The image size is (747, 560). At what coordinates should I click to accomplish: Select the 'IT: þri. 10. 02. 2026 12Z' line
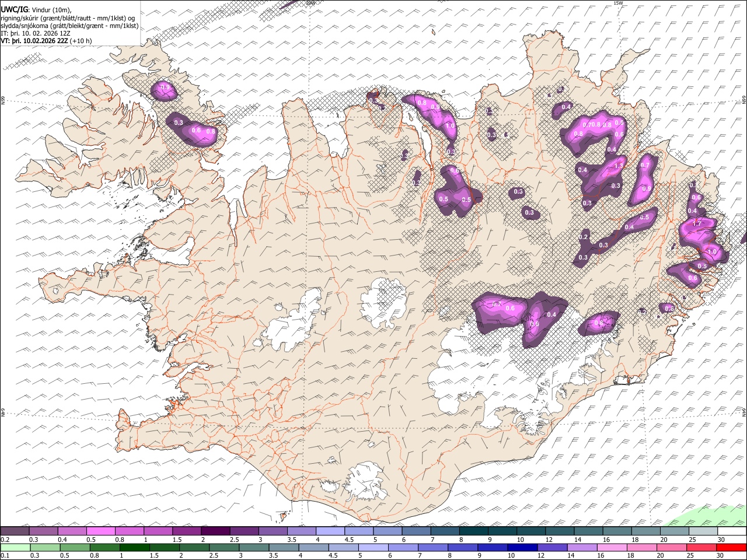click(x=36, y=33)
